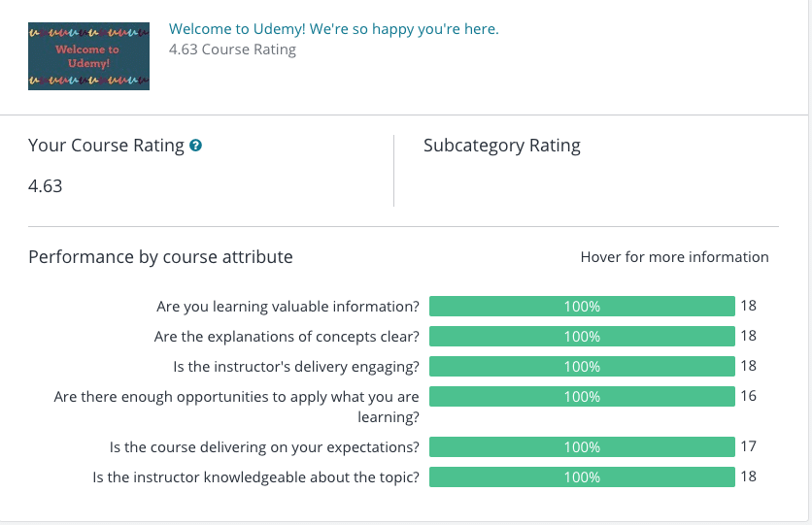Click the response count 17 next to expectations bar
The width and height of the screenshot is (812, 525).
tap(748, 446)
